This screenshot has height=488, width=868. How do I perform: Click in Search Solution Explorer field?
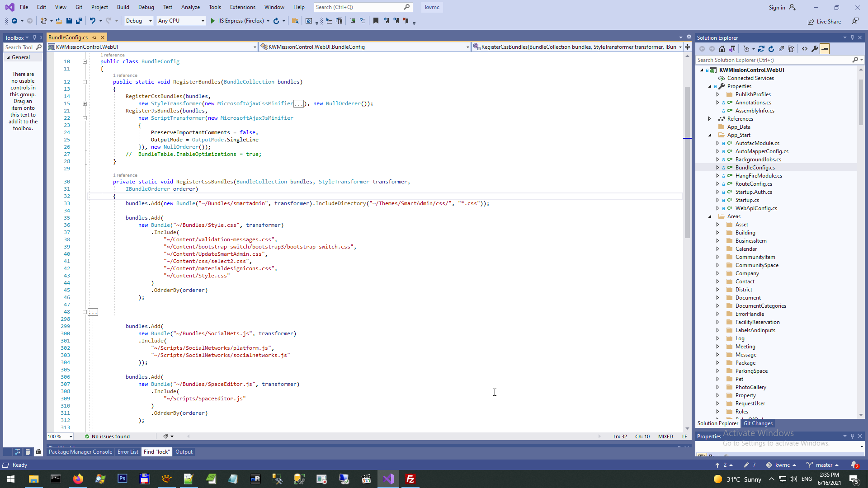point(773,60)
